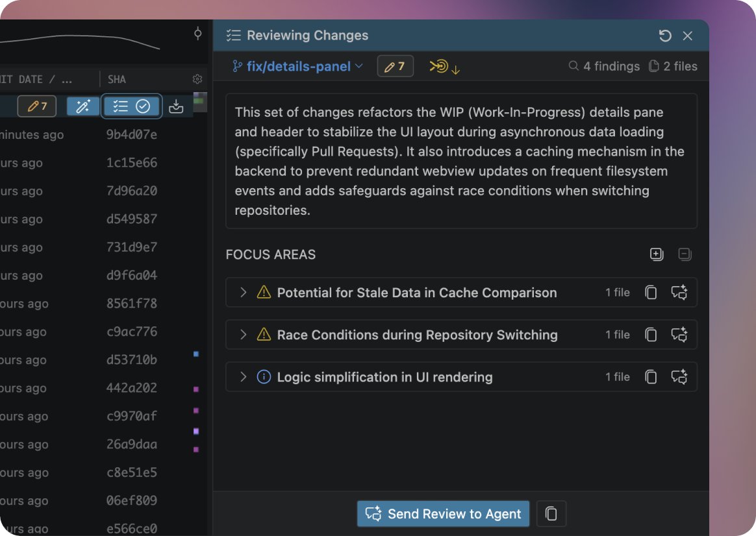The width and height of the screenshot is (756, 536).
Task: Open graph column settings gear
Action: pos(197,79)
